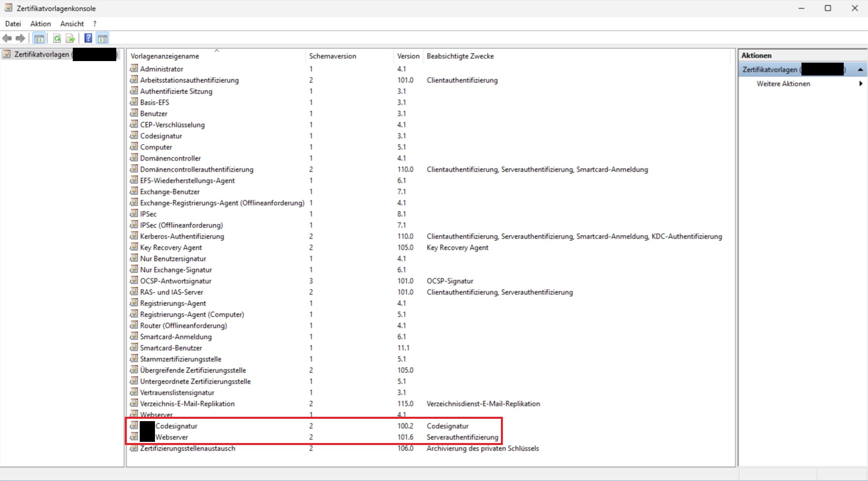Toggle the console tree pane icon
The height and width of the screenshot is (481, 868).
[39, 38]
